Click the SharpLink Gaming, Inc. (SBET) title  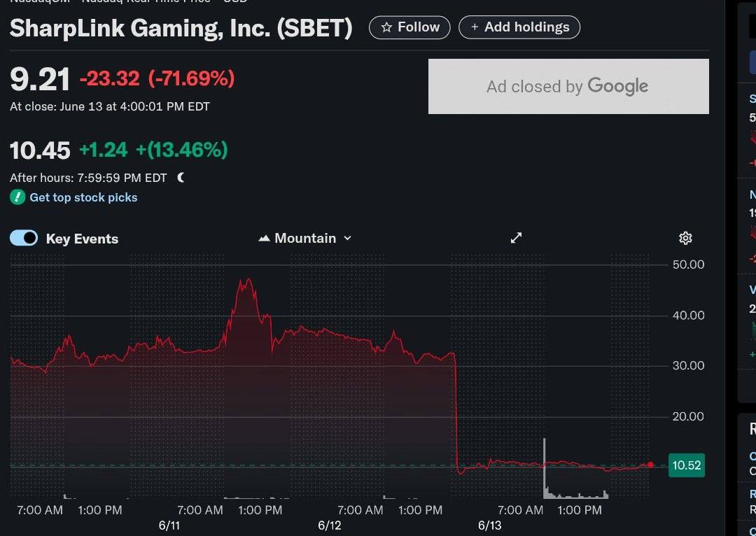pyautogui.click(x=181, y=28)
